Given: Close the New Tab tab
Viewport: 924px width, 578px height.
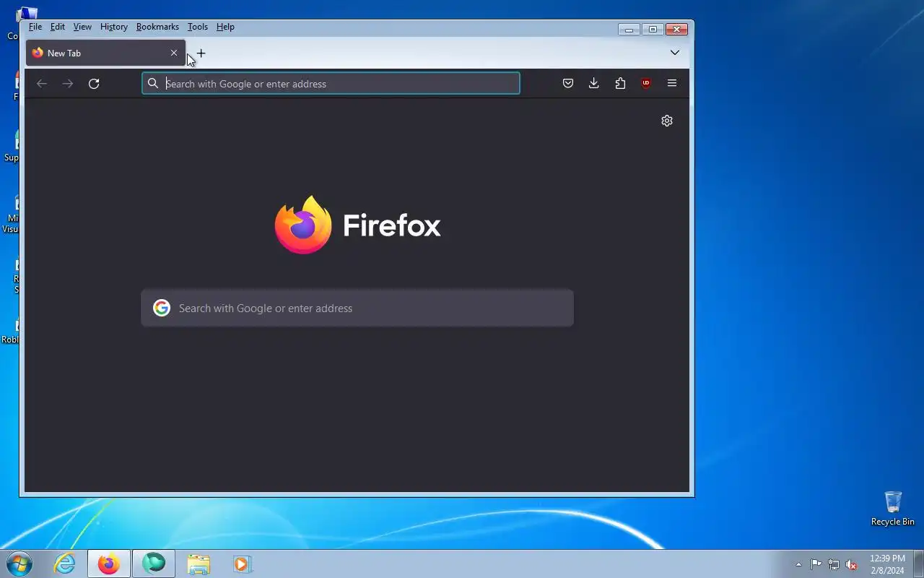Looking at the screenshot, I should (174, 53).
